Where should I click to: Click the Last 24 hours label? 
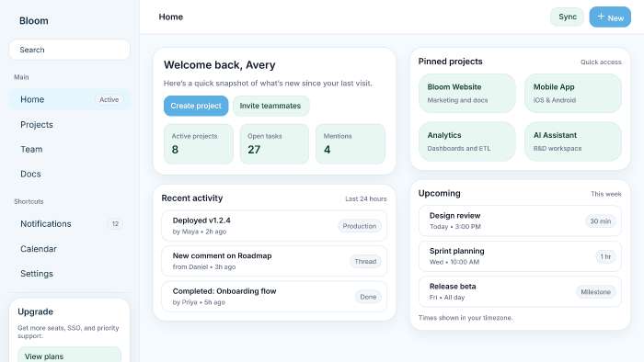click(x=366, y=198)
